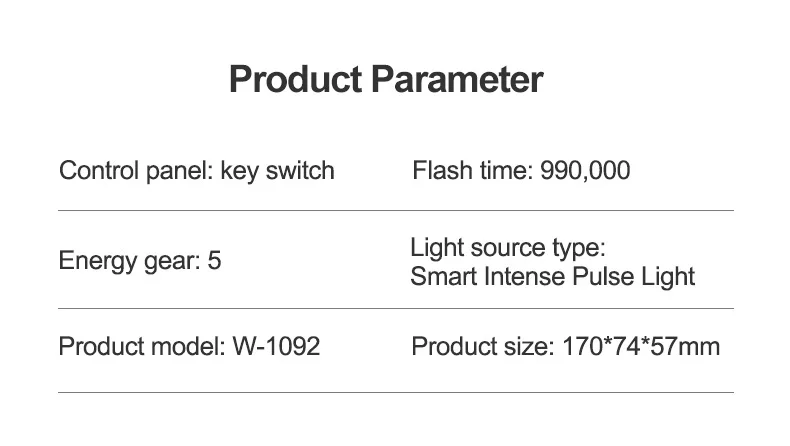790x446 pixels.
Task: Click Smart Intense Pulse Light text
Action: click(x=552, y=277)
